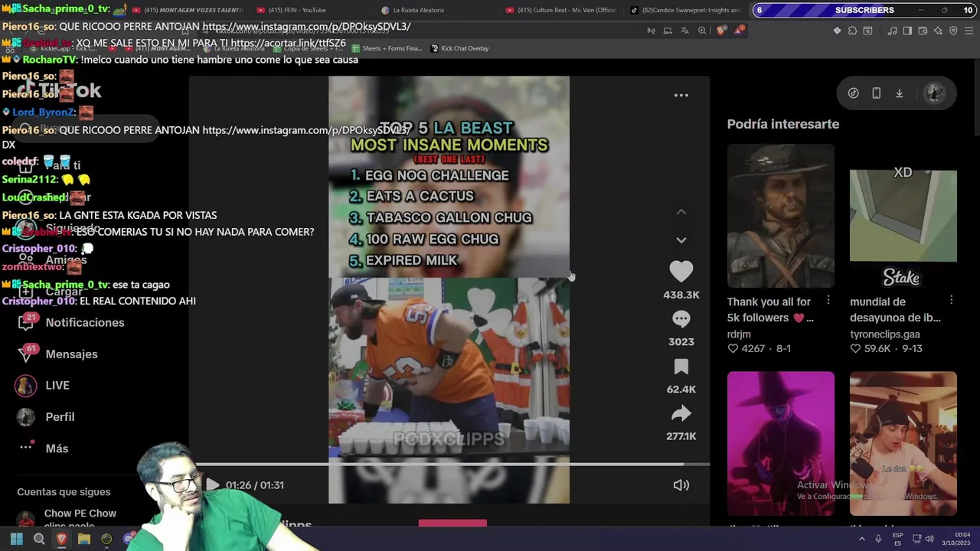Expand the Más menu in sidebar
The height and width of the screenshot is (551, 980).
pos(57,448)
